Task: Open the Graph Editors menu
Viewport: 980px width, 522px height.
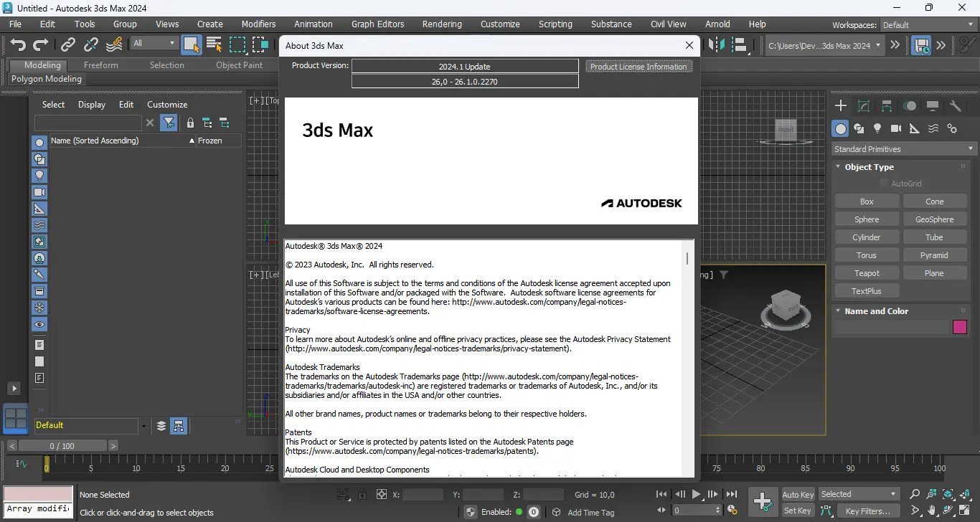Action: pos(377,24)
